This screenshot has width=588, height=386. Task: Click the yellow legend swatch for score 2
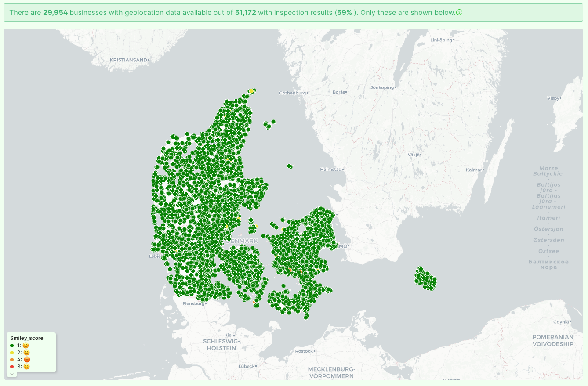click(x=12, y=353)
